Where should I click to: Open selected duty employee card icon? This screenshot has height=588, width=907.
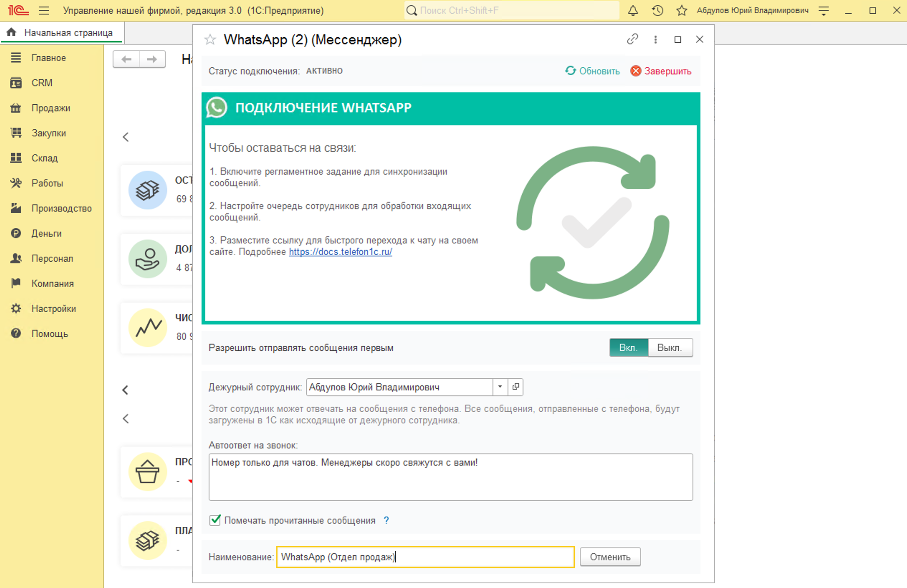coord(515,387)
